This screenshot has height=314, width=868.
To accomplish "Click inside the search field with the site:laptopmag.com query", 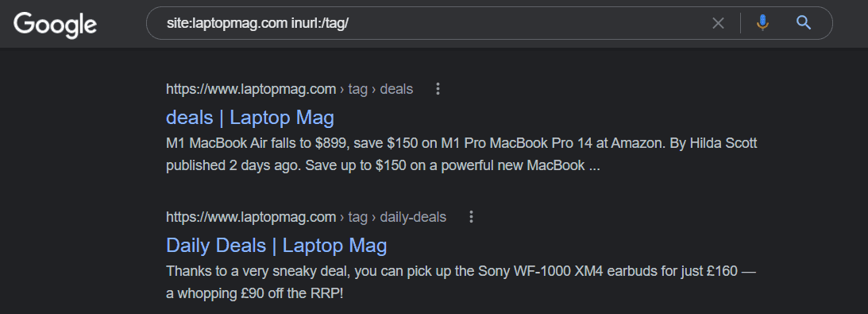I will 432,23.
